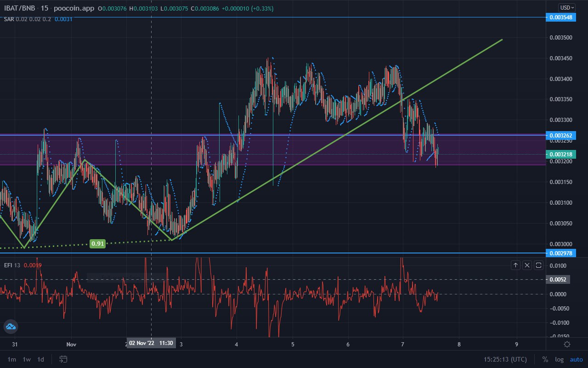Screen dimensions: 588x368
Task: Click the IBAT/BNB symbol title
Action: tap(20, 8)
